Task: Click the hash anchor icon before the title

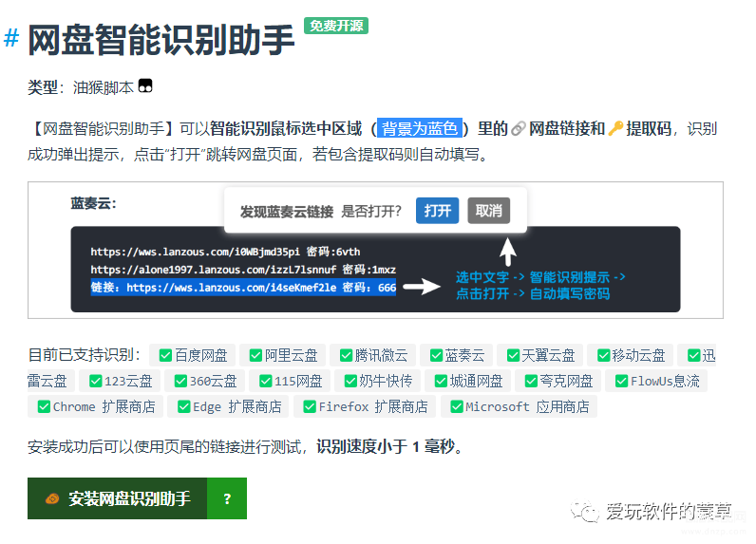Action: [11, 38]
